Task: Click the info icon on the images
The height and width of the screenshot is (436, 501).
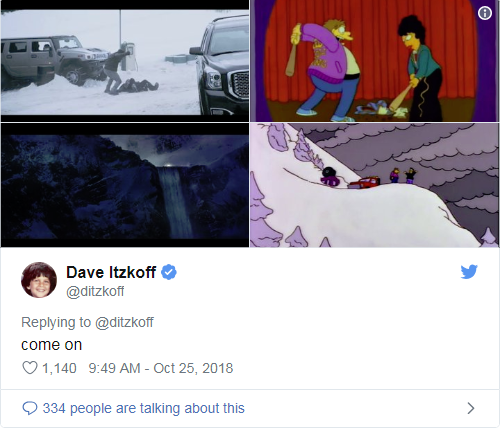Action: click(485, 13)
